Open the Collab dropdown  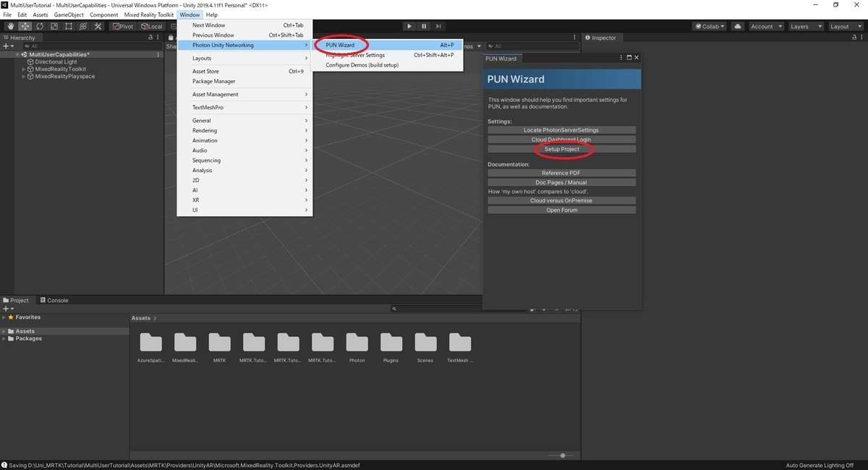click(710, 26)
